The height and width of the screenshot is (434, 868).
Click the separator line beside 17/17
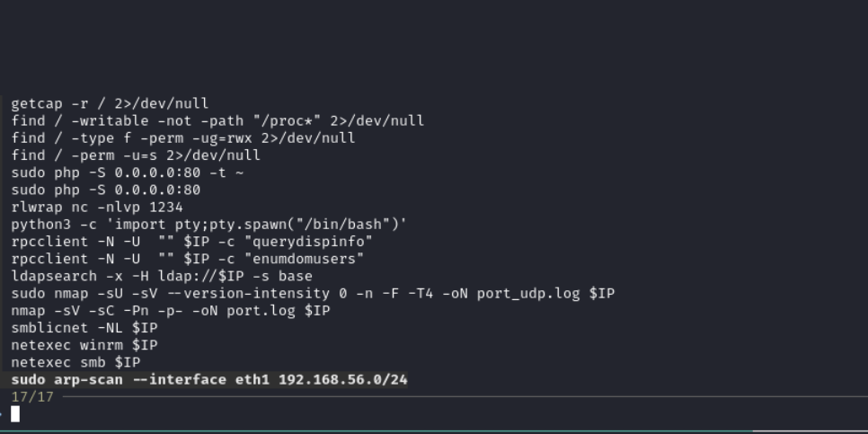(x=465, y=397)
